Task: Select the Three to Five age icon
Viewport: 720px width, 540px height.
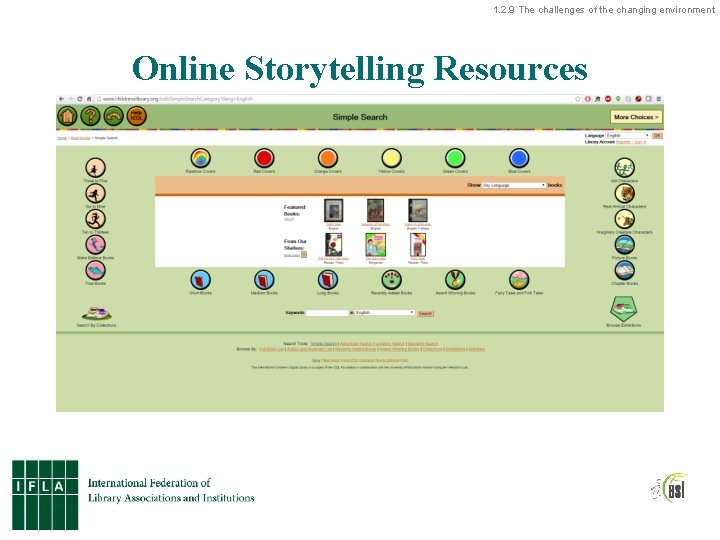Action: pos(96,168)
